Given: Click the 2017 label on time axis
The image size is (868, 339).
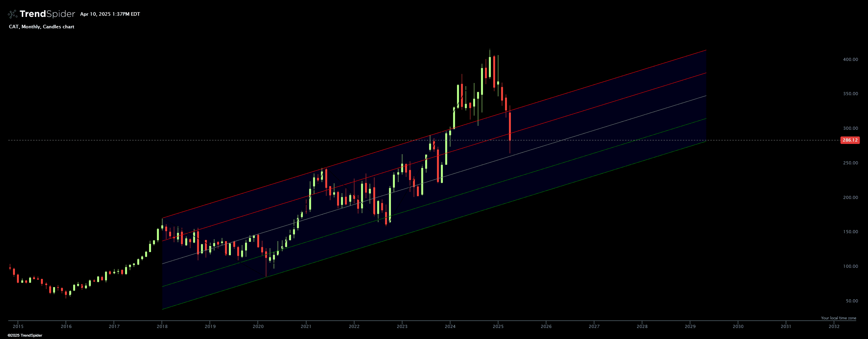Looking at the screenshot, I should click(114, 326).
